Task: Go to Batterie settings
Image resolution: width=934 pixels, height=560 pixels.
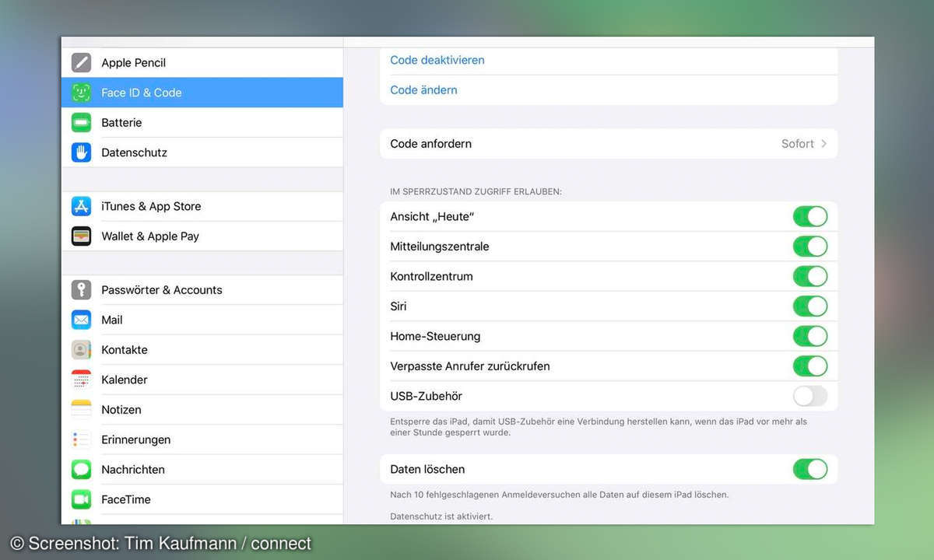Action: tap(202, 122)
